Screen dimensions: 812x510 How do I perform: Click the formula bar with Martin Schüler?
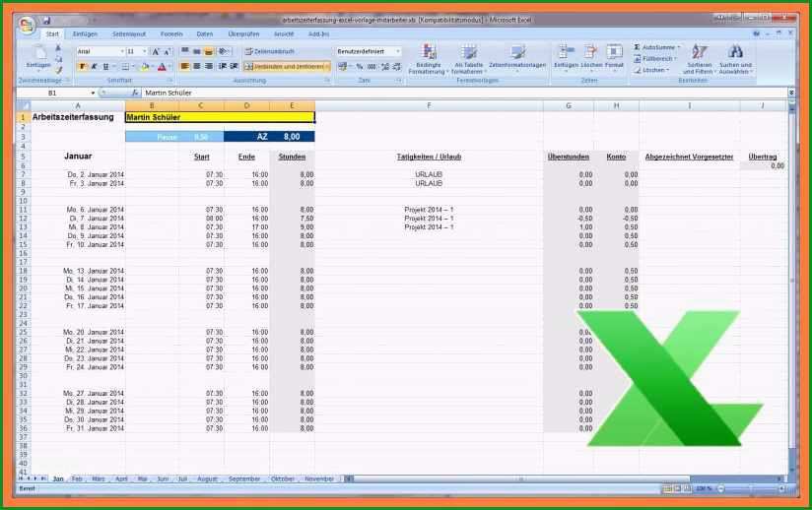click(464, 94)
